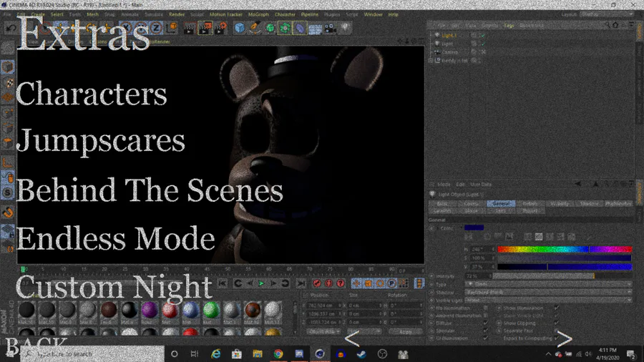Viewport: 644px width, 362px height.
Task: Open the Shadow dropdown
Action: [549, 292]
